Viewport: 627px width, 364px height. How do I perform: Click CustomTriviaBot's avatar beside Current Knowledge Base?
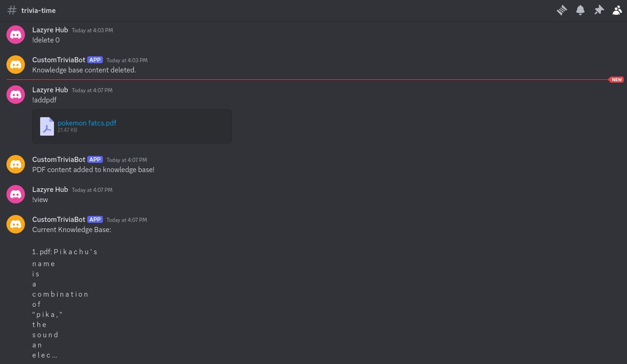click(x=16, y=224)
